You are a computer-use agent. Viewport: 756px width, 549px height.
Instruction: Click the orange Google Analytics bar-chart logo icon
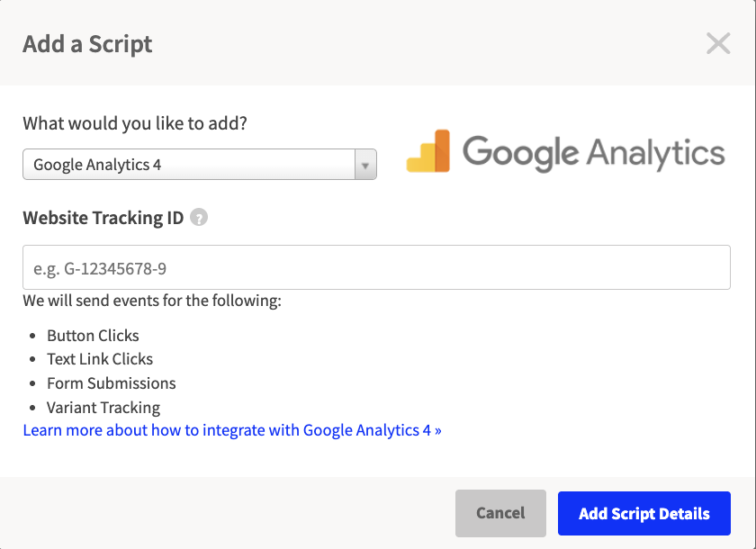[428, 152]
